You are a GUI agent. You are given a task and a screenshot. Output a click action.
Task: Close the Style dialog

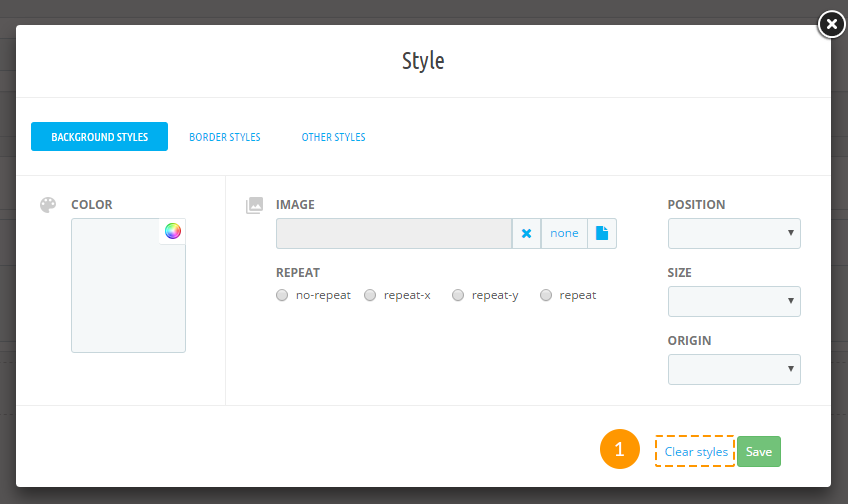(x=831, y=24)
